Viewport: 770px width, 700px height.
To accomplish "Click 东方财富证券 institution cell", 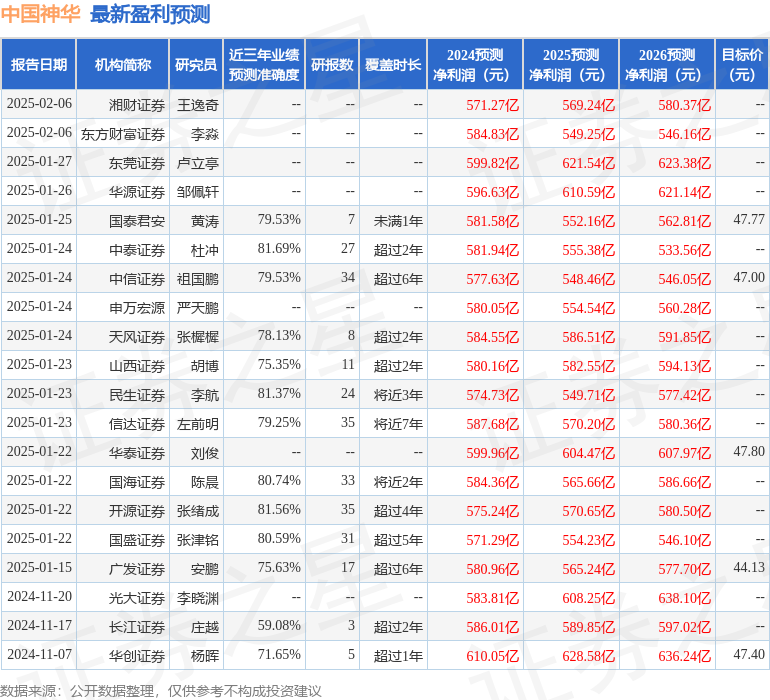I will [x=123, y=134].
